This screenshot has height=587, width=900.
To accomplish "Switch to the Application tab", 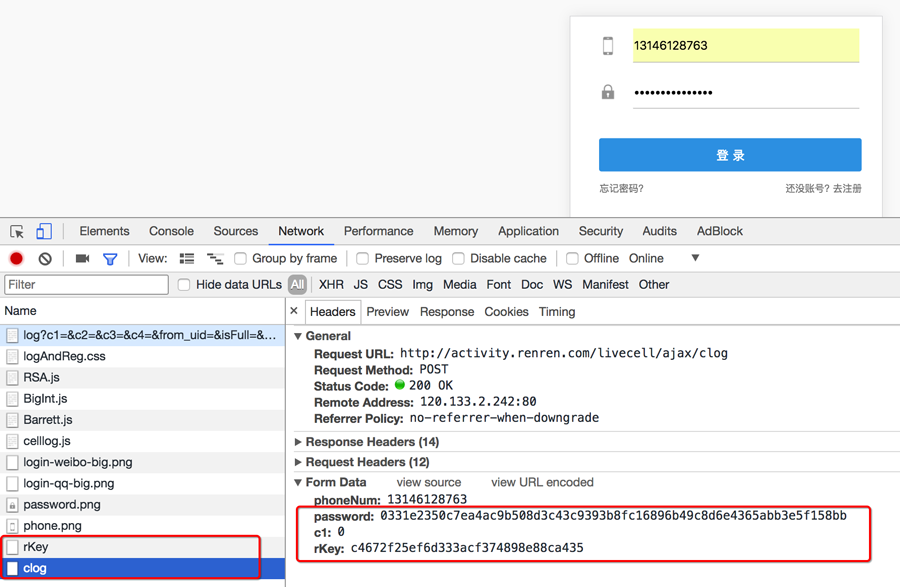I will click(x=528, y=231).
